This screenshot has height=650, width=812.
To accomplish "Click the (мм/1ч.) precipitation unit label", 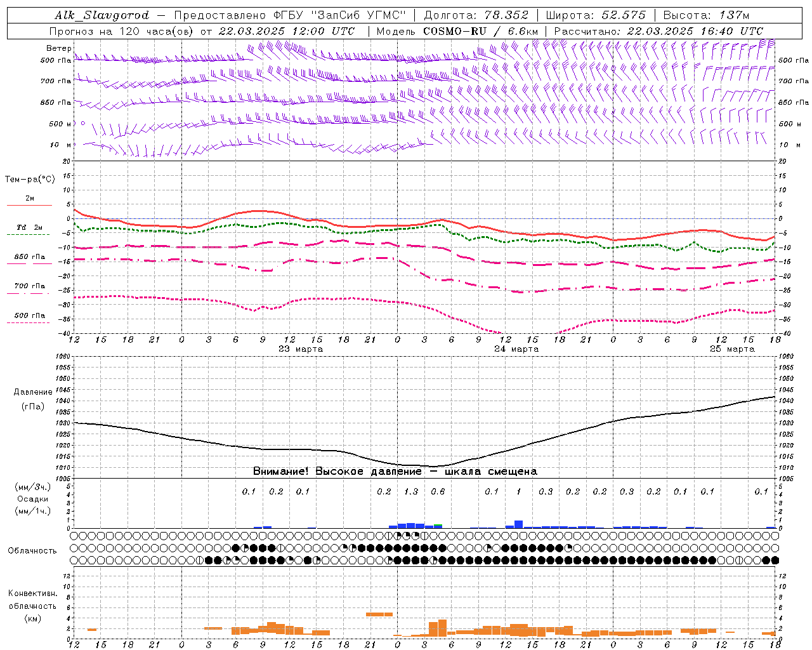I will [32, 511].
